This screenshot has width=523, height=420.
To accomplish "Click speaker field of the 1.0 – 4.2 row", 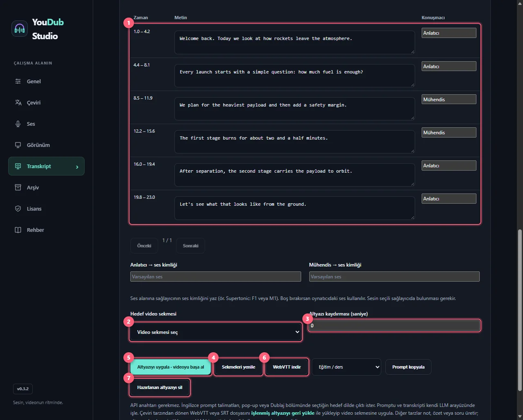I will [449, 33].
